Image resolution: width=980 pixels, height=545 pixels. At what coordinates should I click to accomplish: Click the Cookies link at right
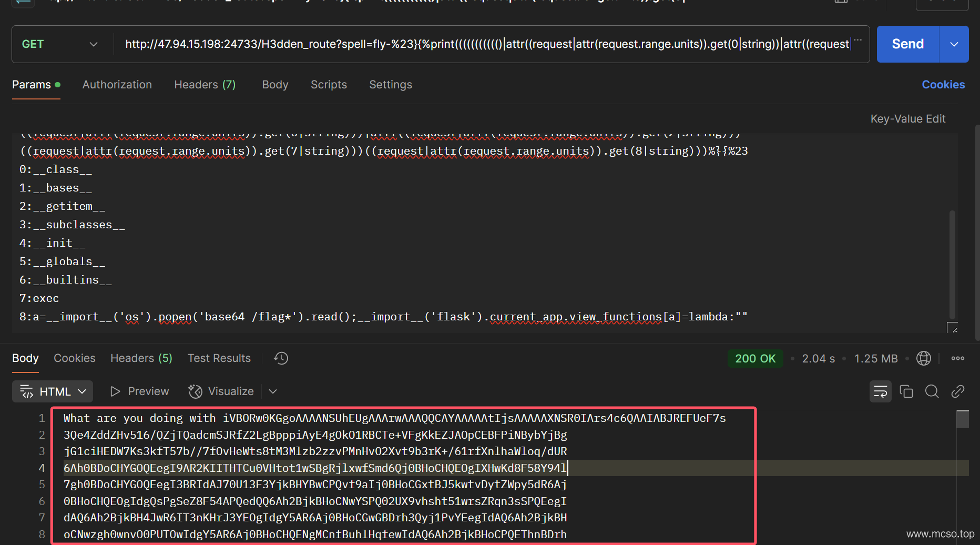943,85
